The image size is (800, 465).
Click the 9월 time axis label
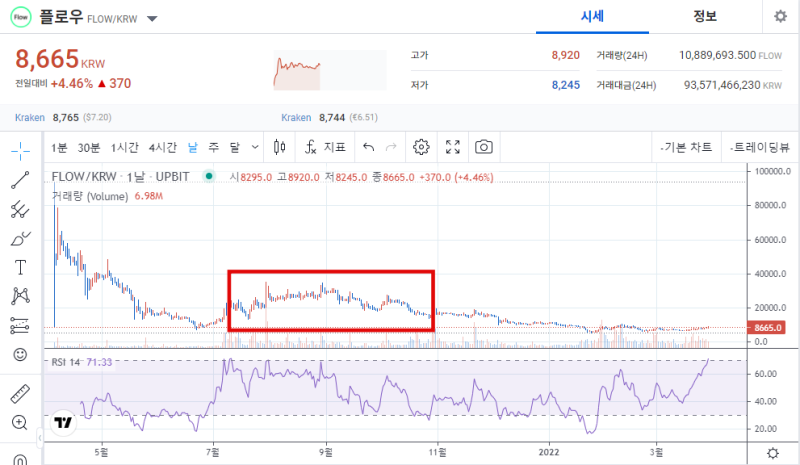(x=326, y=452)
